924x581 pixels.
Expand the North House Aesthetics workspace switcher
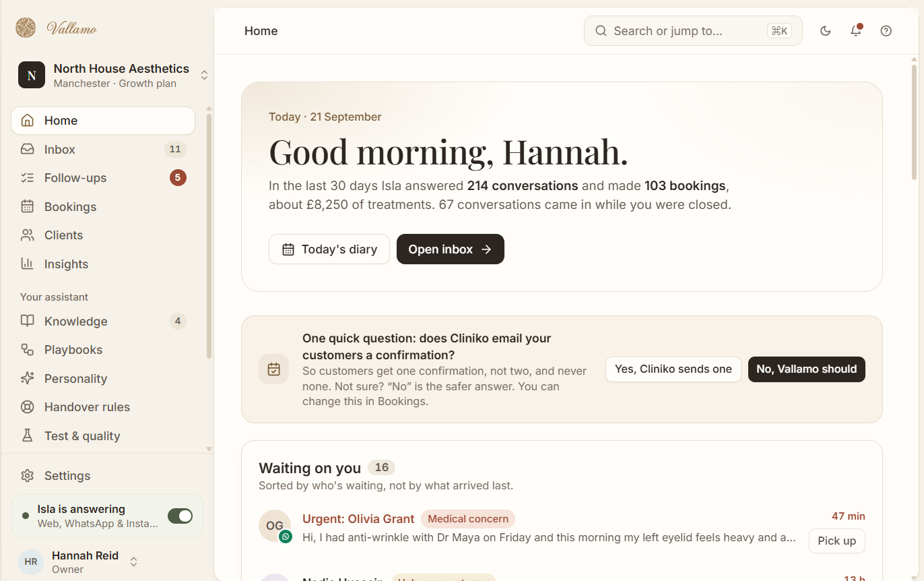coord(204,75)
